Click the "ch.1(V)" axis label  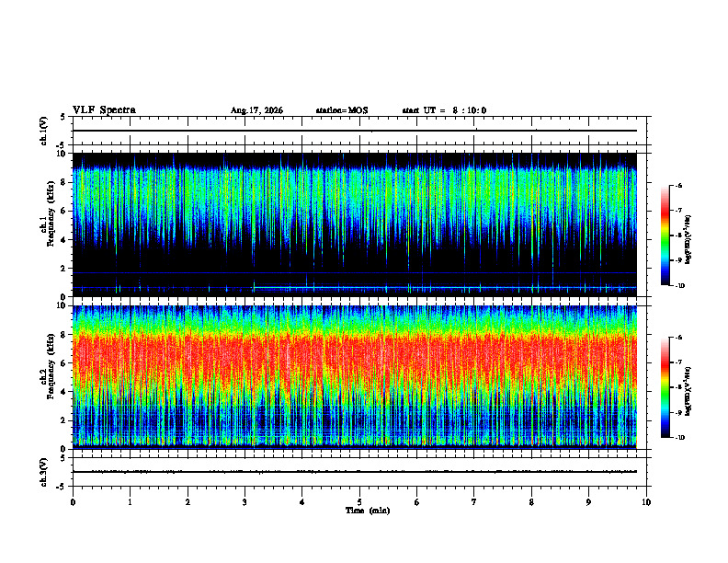(44, 131)
